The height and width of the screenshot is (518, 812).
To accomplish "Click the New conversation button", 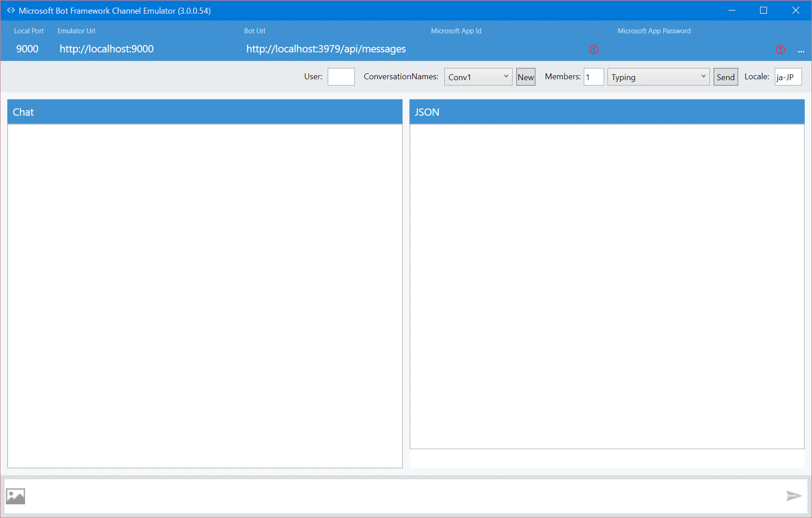I will tap(526, 77).
